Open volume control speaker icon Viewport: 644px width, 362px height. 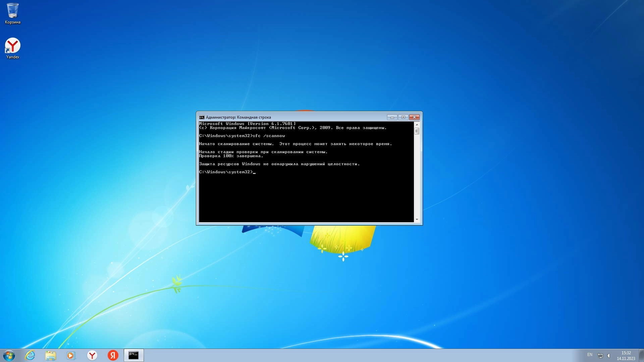point(609,355)
